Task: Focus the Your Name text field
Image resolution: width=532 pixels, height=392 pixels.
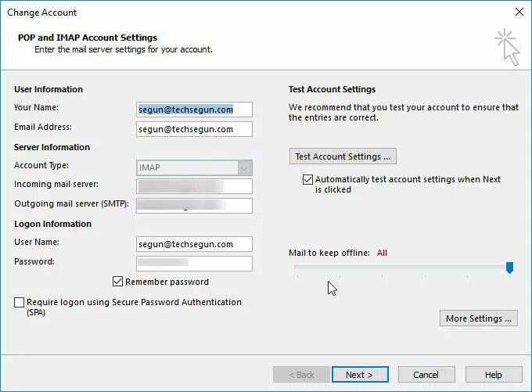Action: pyautogui.click(x=194, y=110)
